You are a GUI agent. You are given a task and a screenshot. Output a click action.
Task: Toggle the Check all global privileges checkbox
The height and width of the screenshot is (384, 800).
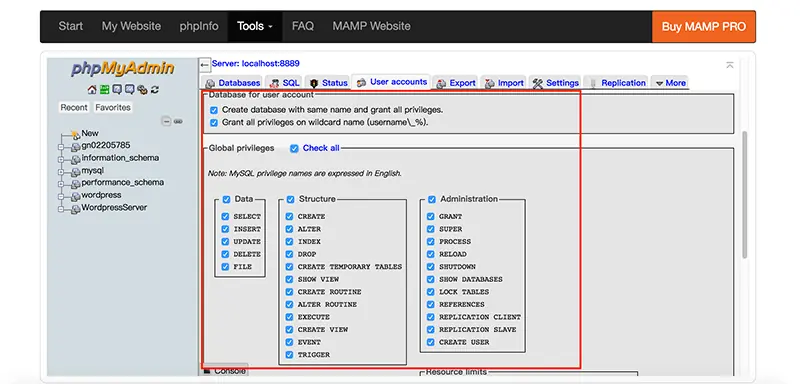294,148
